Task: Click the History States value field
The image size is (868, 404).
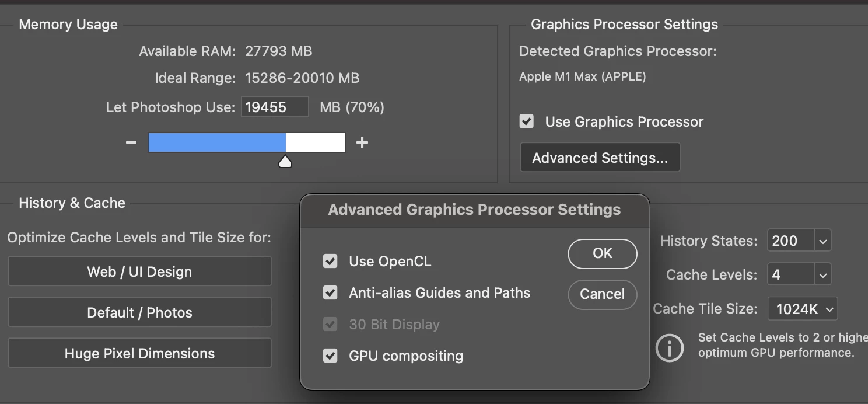Action: pyautogui.click(x=790, y=241)
